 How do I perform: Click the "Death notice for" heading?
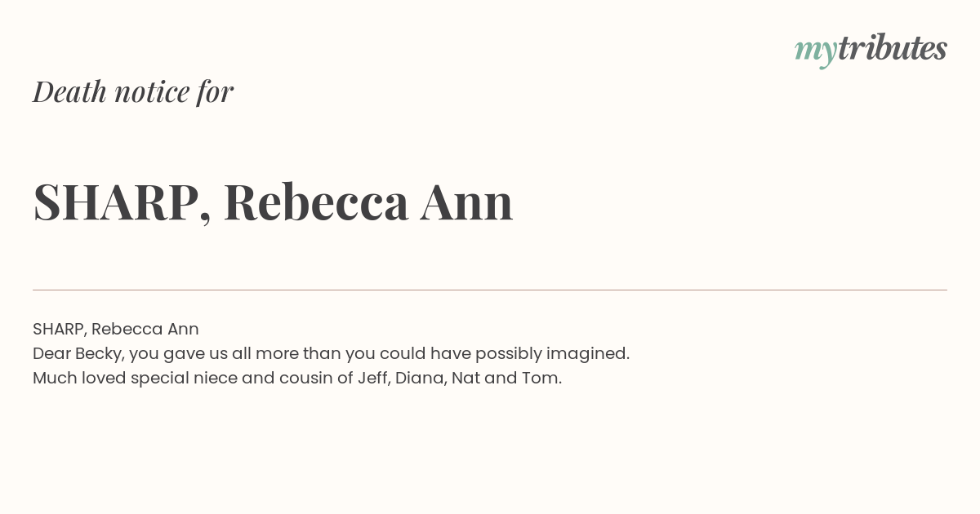(x=133, y=91)
